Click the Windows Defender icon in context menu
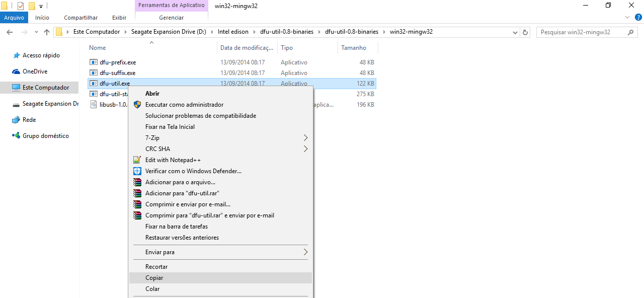The width and height of the screenshot is (644, 298). [137, 171]
